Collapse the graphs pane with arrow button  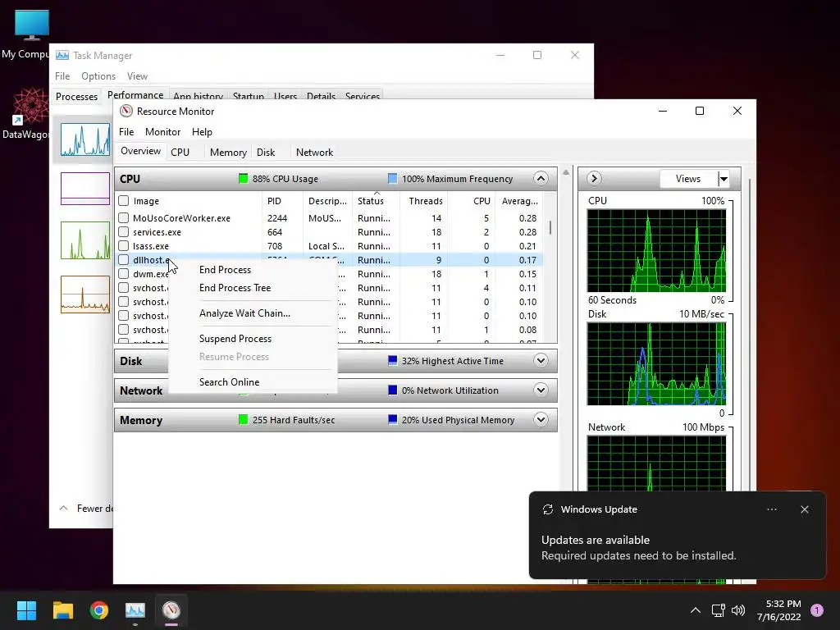[594, 178]
